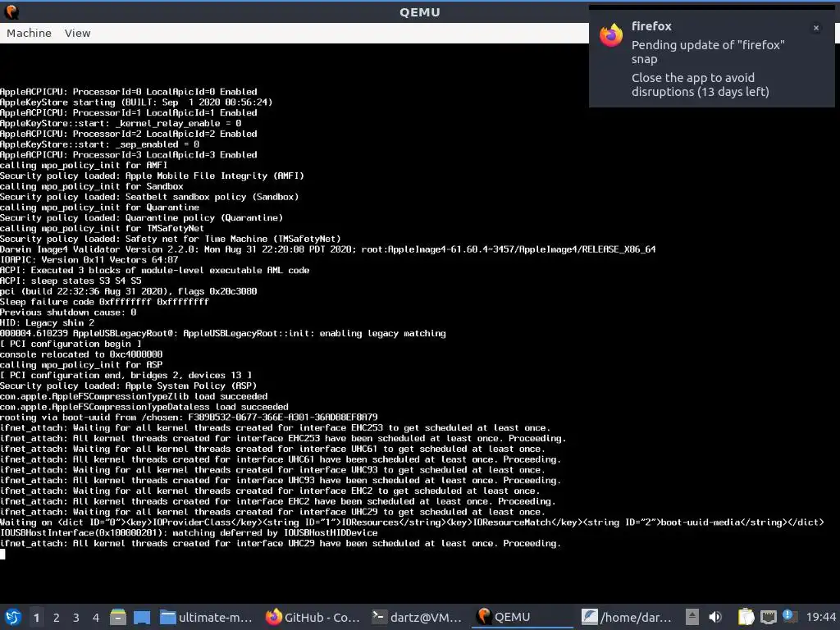The width and height of the screenshot is (840, 630).
Task: Click the 'Waiting on <dict ID="0">' console line
Action: point(412,522)
